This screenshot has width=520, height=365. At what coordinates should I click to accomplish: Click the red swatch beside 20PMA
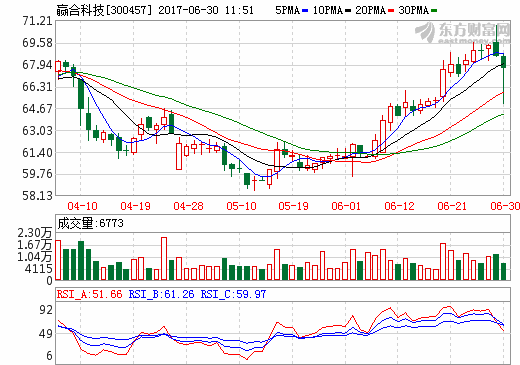coord(391,11)
